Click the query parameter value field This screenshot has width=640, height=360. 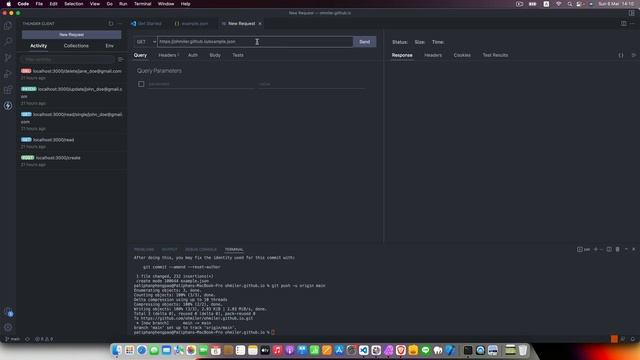[311, 84]
